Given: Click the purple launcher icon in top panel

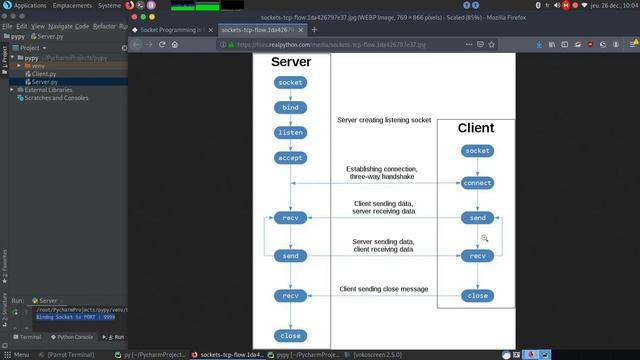Looking at the screenshot, I should tap(151, 5).
